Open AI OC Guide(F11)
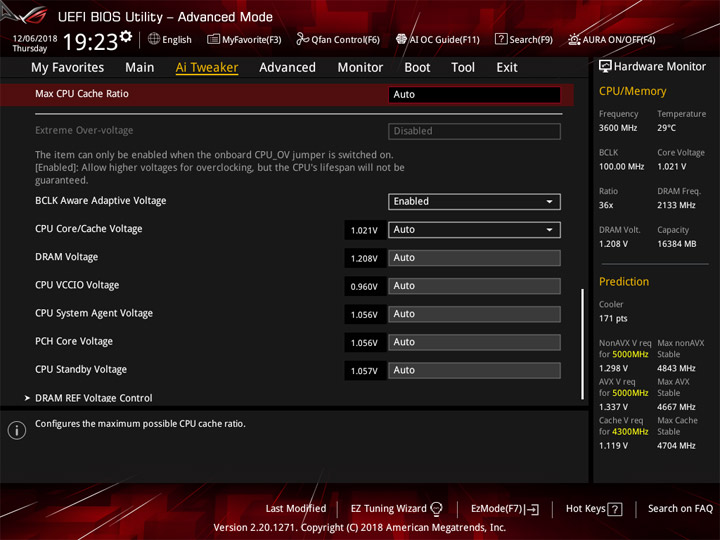Screen dimensions: 720x540 (x=444, y=40)
